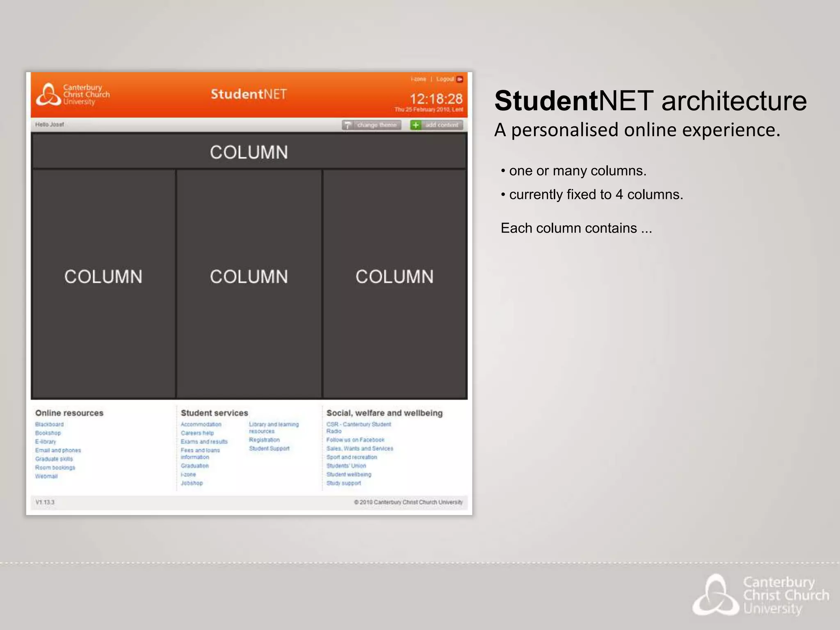
Task: Select Accommodation under Student services
Action: 201,425
